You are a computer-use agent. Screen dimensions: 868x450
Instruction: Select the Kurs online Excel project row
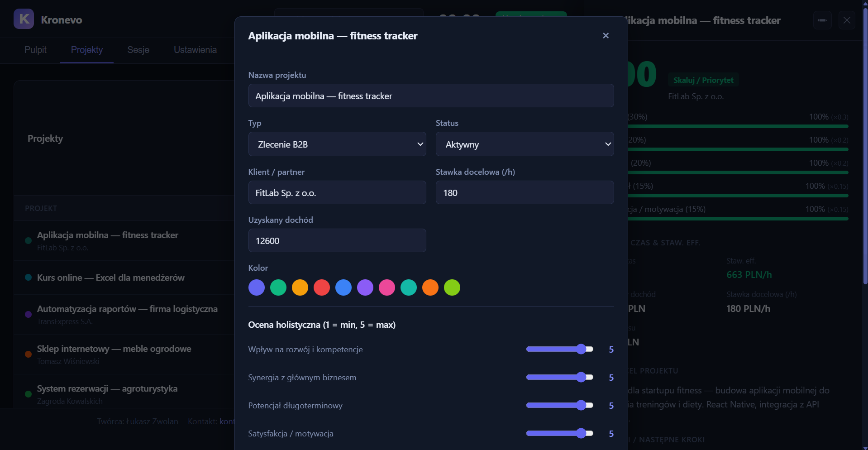124,278
